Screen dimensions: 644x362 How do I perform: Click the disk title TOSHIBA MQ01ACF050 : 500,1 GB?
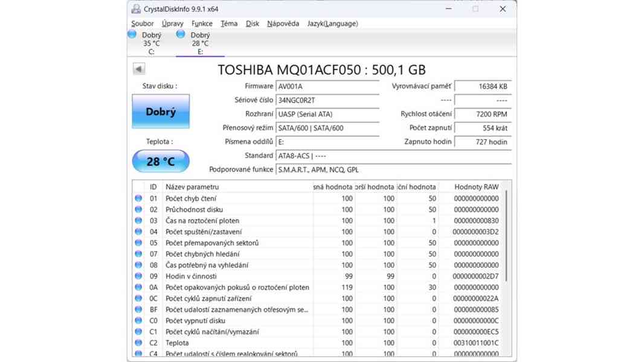coord(321,70)
